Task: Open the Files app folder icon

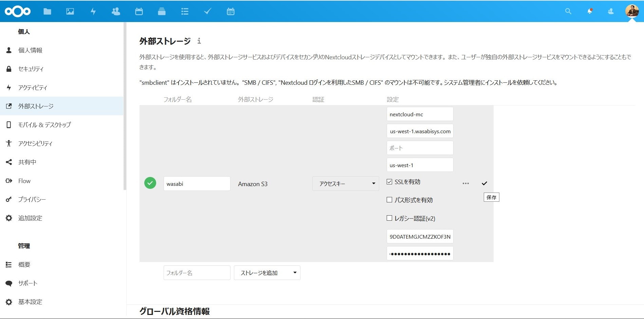Action: point(47,12)
